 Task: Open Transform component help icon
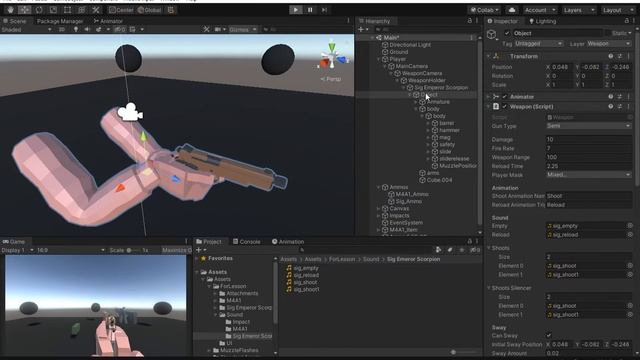point(611,56)
